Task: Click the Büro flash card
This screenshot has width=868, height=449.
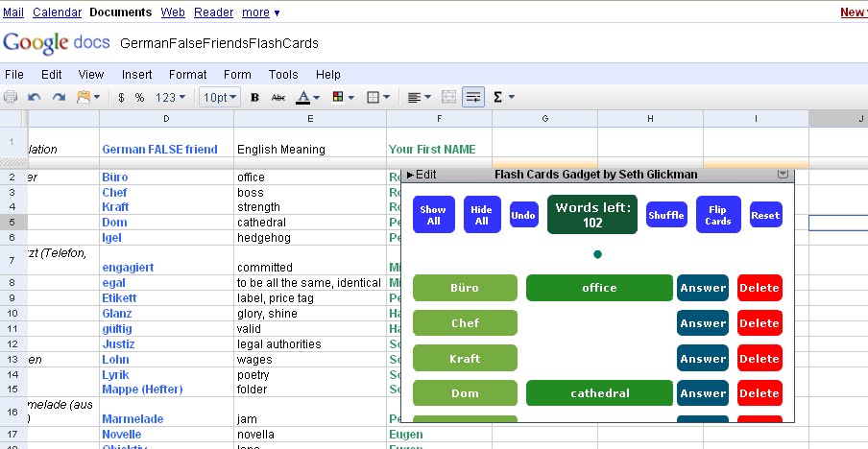Action: (x=465, y=288)
